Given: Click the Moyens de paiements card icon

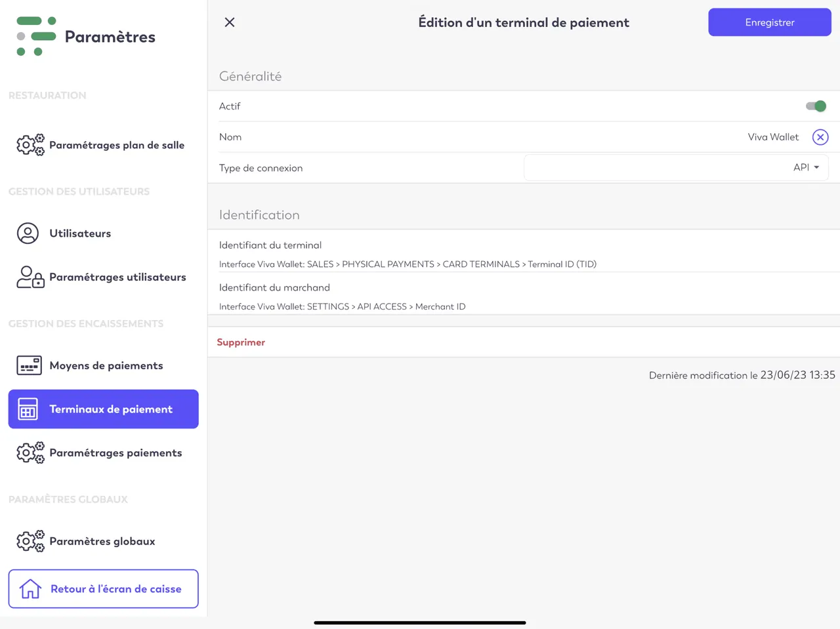Looking at the screenshot, I should tap(29, 365).
